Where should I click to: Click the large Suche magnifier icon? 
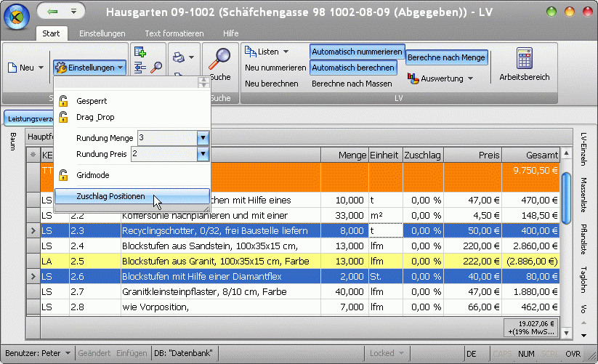tap(219, 59)
